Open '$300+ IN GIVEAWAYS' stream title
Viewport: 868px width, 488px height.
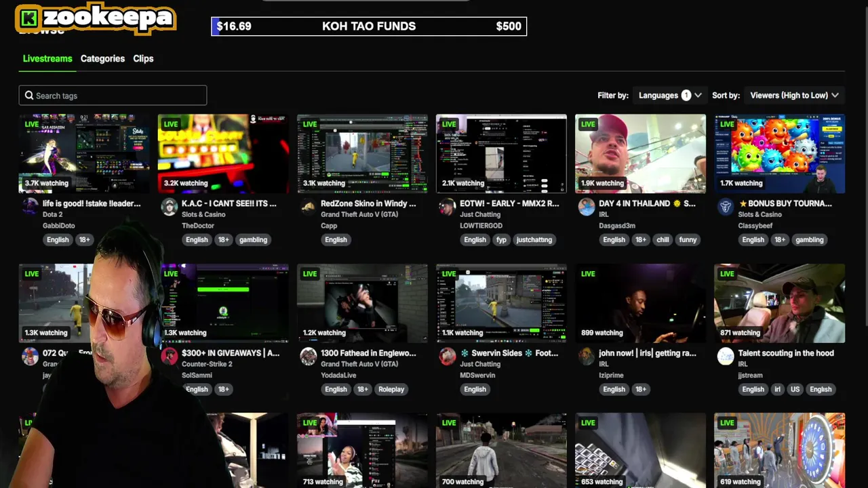(231, 353)
